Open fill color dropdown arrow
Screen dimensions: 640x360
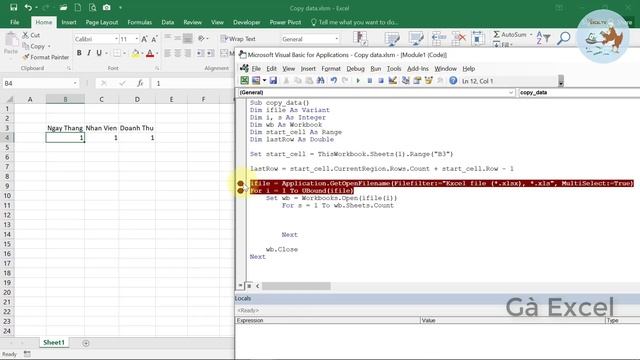142,53
